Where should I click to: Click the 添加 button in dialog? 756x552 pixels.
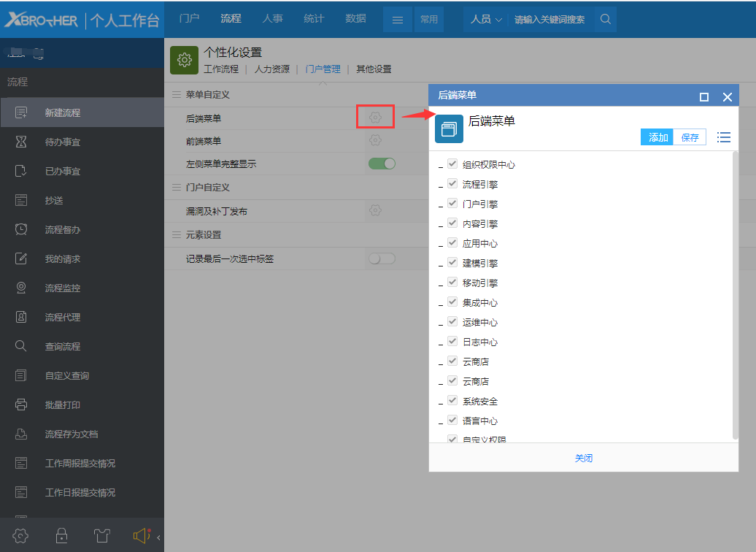point(657,137)
